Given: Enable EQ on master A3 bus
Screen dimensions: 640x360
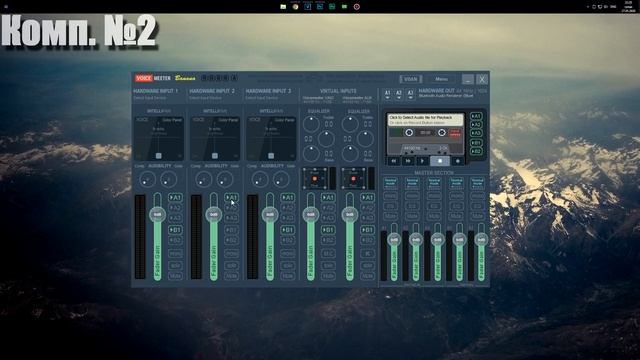Looking at the screenshot, I should click(434, 206).
